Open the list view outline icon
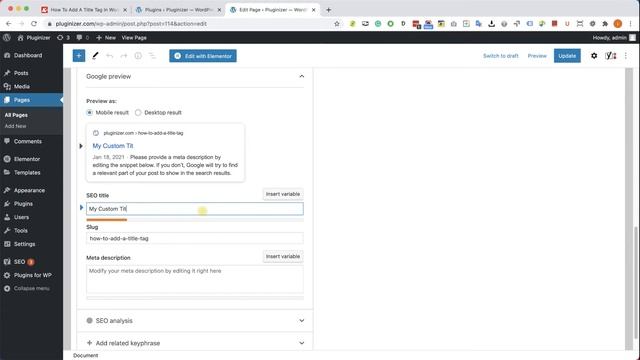The image size is (640, 360). point(152,56)
